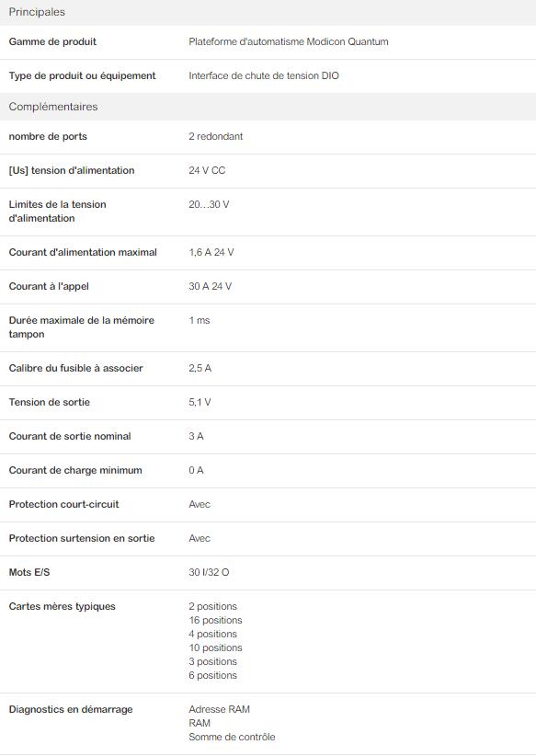This screenshot has width=536, height=756.
Task: Click the Protection court-circuit label
Action: 63,504
